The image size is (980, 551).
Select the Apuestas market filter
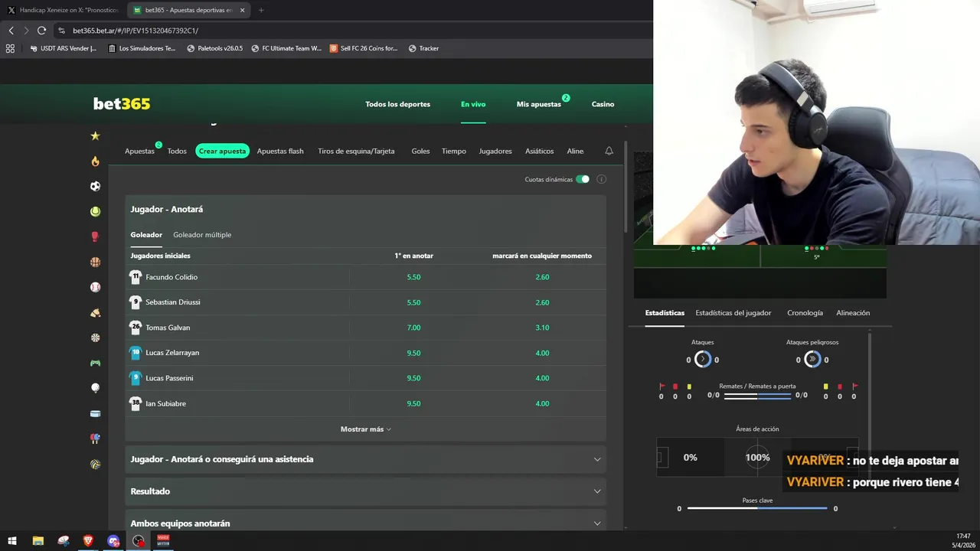[x=139, y=151]
